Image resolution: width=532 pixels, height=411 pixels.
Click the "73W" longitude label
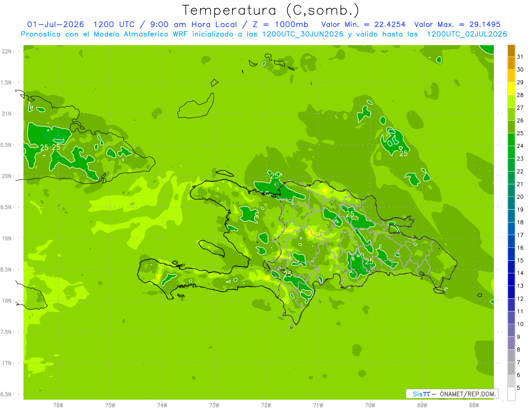coord(214,405)
